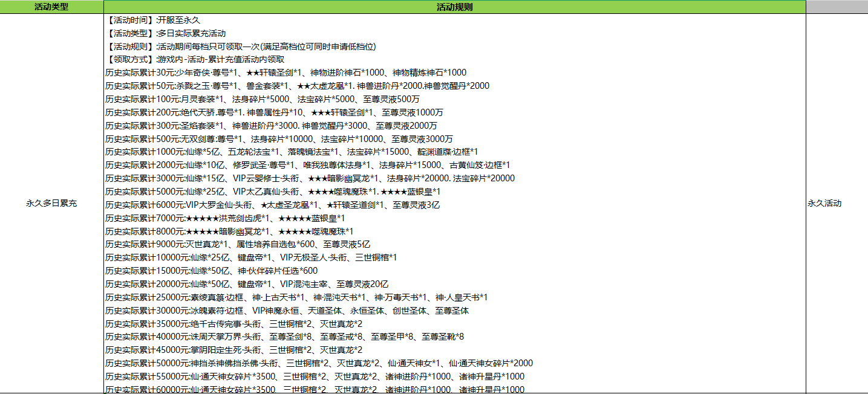Screen dimensions: 868x394
Task: Click the 历史实际累计3000元 reward line
Action: 310,178
